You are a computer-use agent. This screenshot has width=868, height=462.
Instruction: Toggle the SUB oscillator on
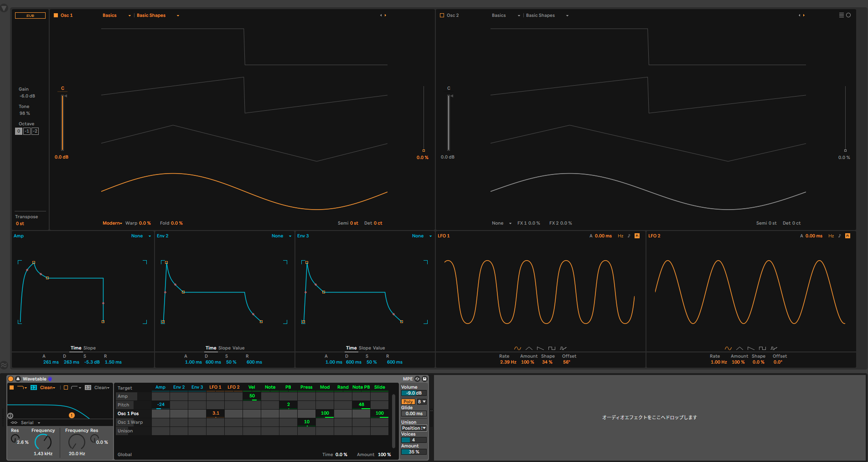(x=30, y=15)
